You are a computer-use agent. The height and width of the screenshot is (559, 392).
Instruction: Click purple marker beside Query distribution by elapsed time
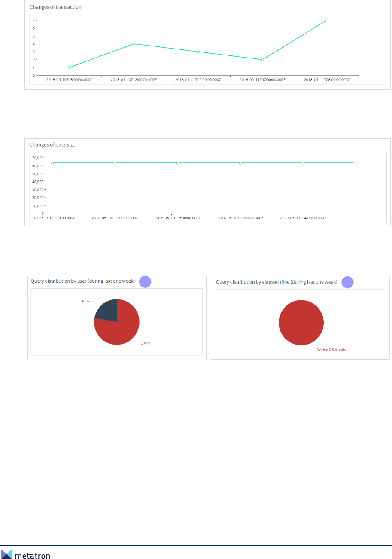[x=347, y=282]
